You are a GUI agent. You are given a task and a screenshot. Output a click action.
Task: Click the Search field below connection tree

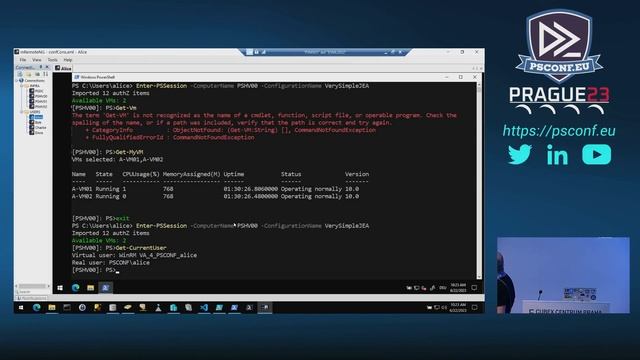pos(33,292)
